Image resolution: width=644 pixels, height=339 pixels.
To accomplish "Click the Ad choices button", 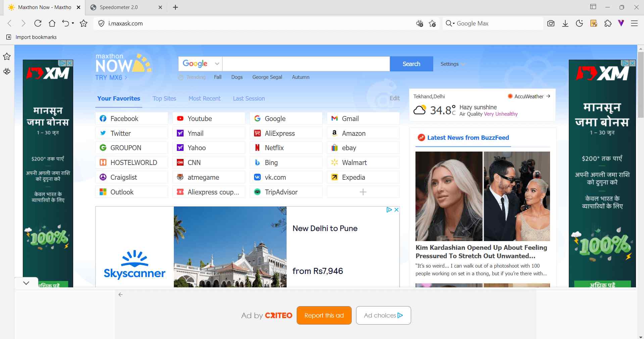I will coord(383,315).
